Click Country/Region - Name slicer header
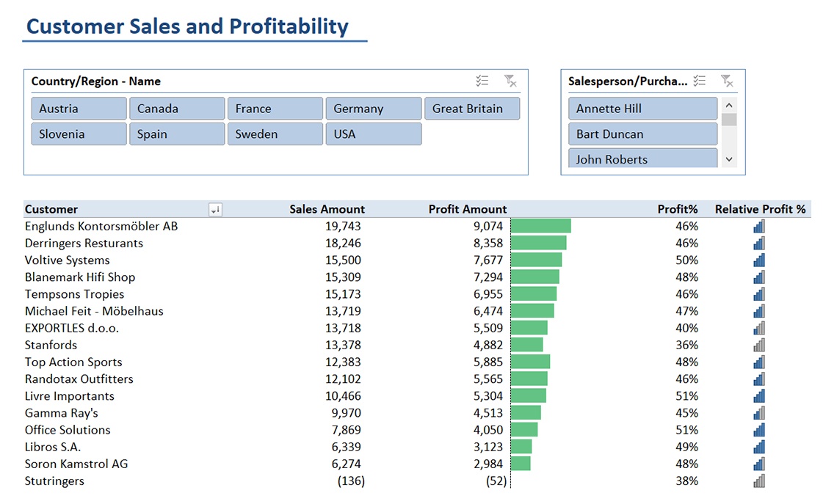 96,81
